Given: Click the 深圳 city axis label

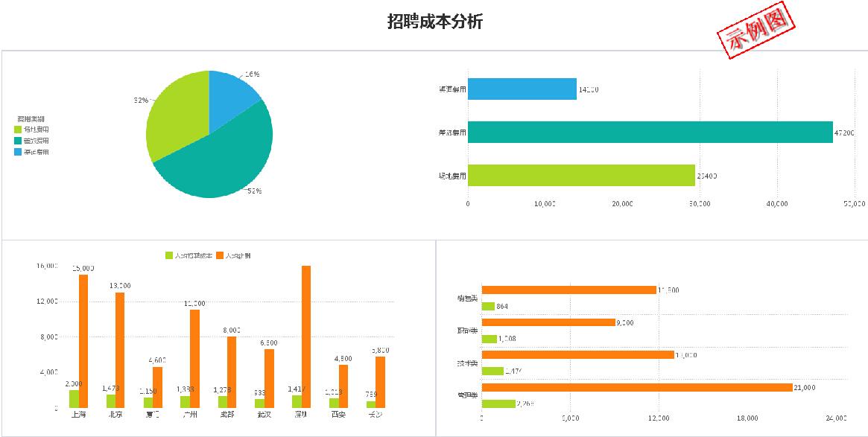Looking at the screenshot, I should coord(302,415).
